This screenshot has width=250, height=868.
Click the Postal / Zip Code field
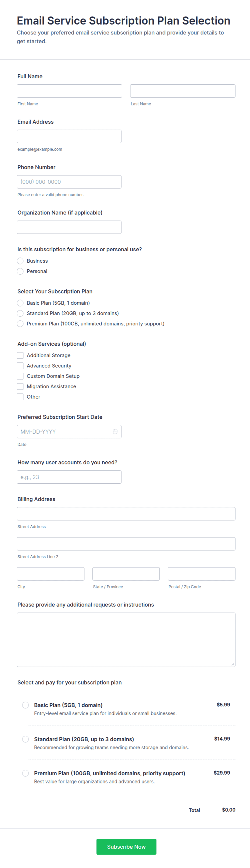tap(201, 573)
